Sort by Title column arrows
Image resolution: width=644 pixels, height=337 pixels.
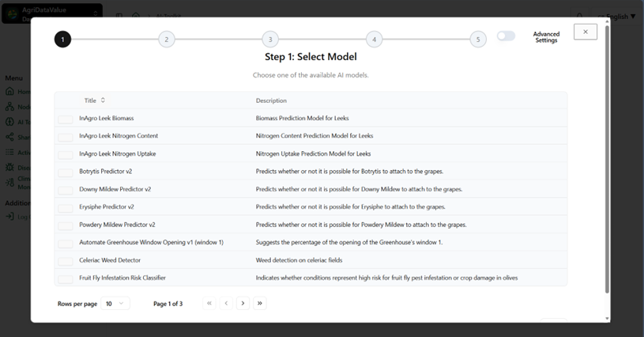click(103, 100)
